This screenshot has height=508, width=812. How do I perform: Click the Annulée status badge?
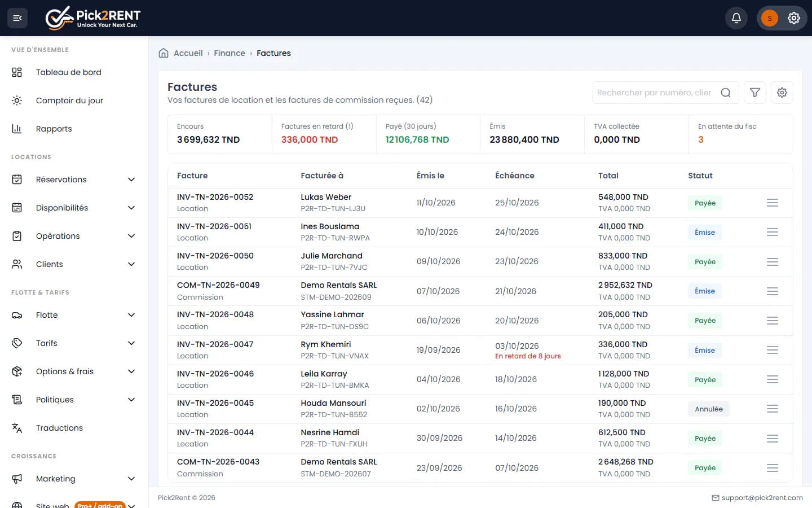pos(708,409)
